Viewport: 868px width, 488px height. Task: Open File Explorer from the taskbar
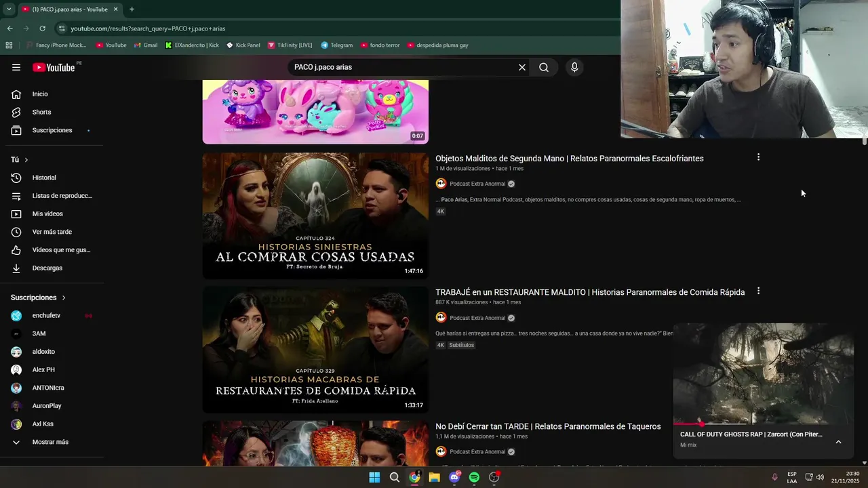tap(434, 477)
